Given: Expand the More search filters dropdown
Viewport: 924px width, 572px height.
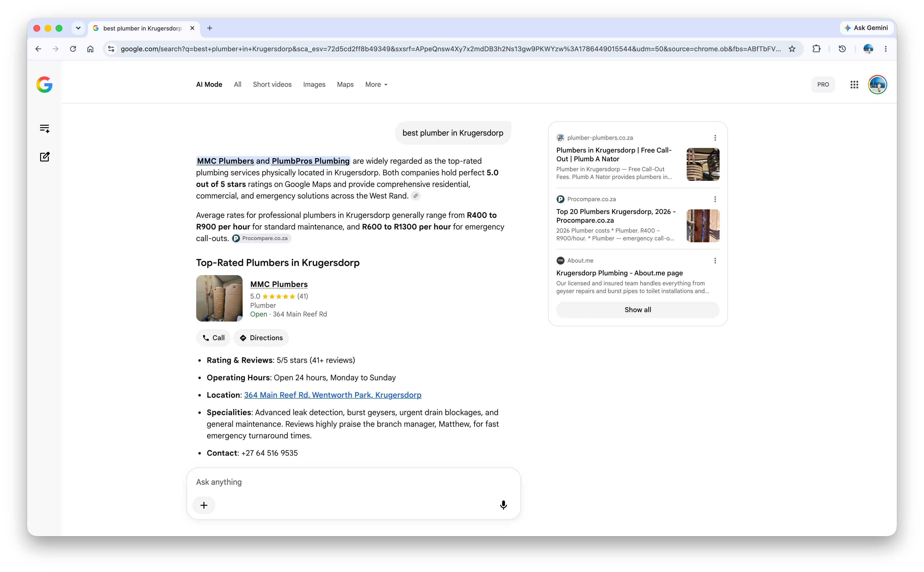Looking at the screenshot, I should tap(376, 84).
